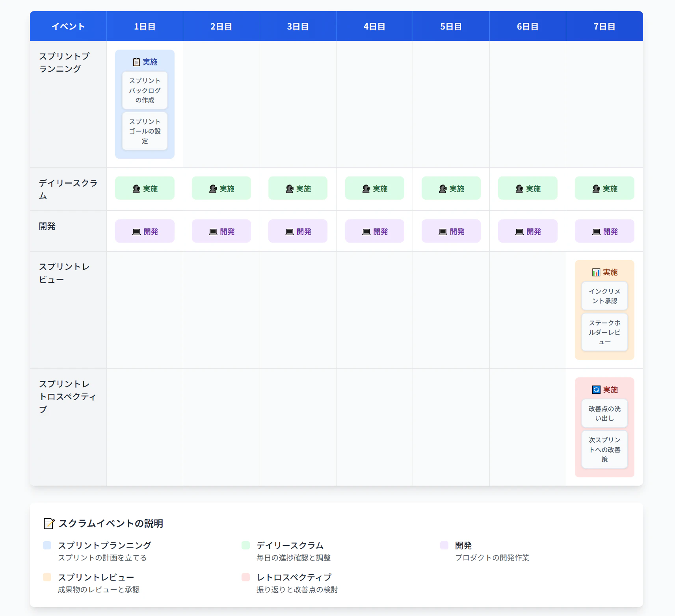Click the laptop icon in 開発 on 3日目

point(290,232)
